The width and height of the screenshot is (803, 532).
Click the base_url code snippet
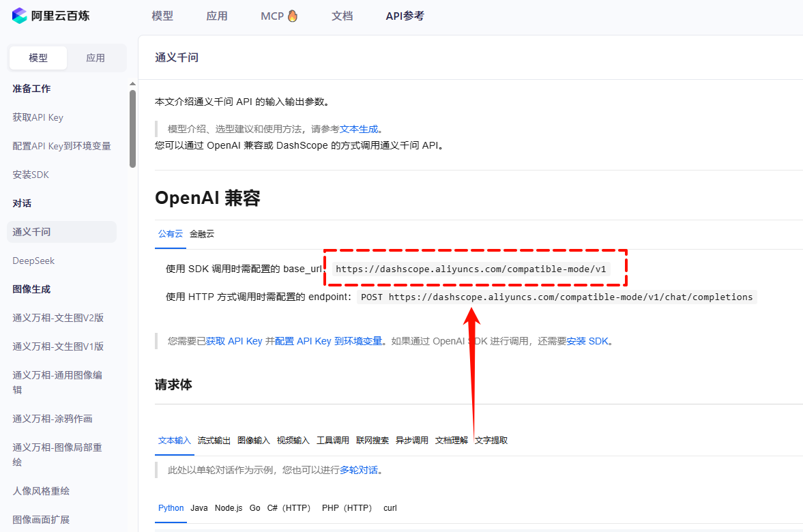click(471, 269)
